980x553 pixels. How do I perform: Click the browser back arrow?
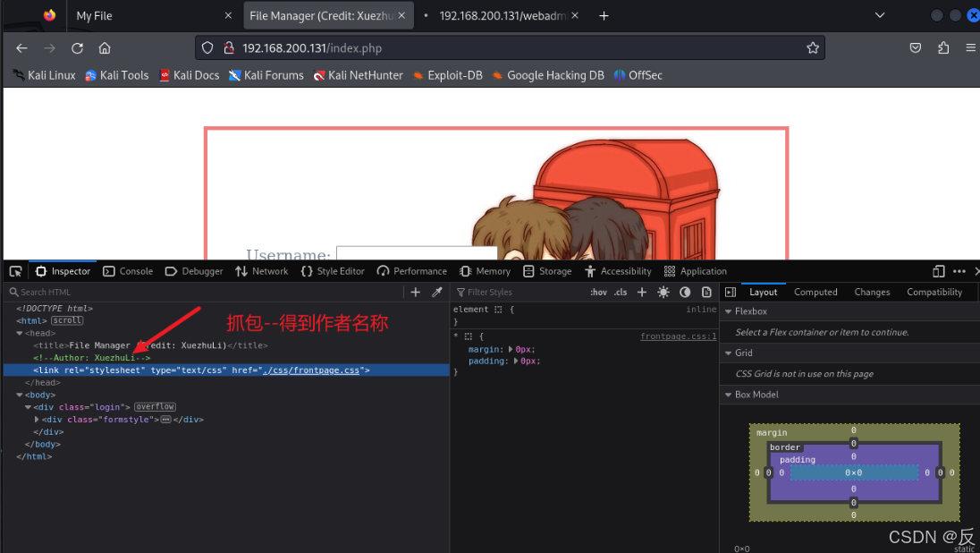click(x=21, y=48)
